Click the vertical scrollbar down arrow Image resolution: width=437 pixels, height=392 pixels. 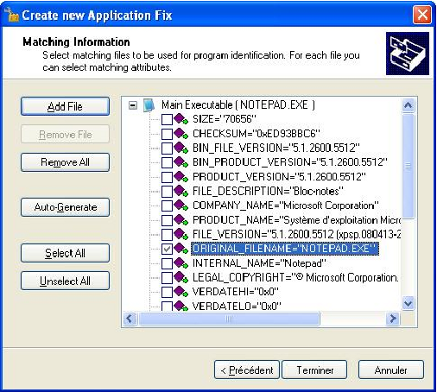pos(408,304)
